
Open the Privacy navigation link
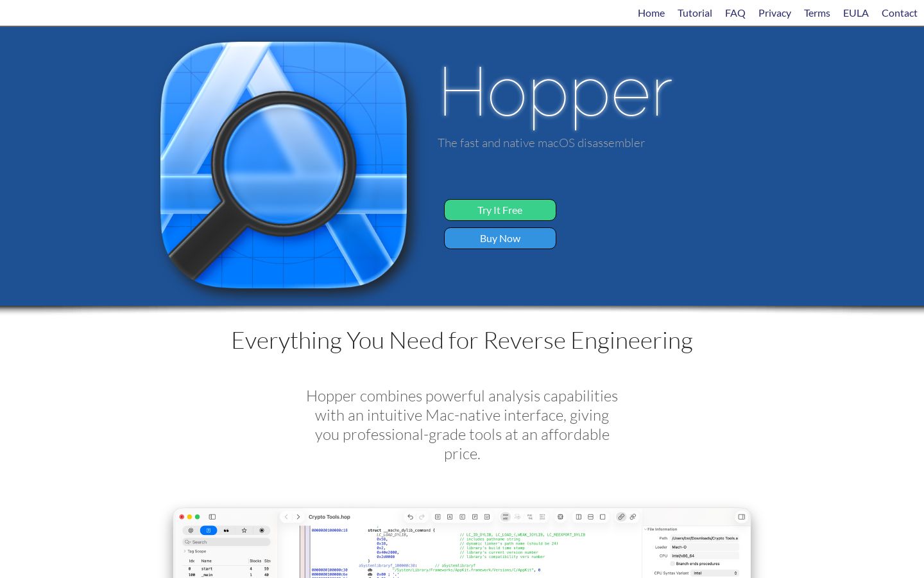click(x=774, y=13)
